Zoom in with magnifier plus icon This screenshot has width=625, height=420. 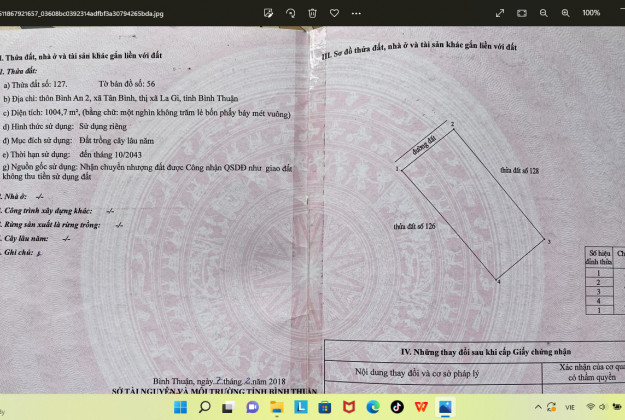[x=566, y=13]
